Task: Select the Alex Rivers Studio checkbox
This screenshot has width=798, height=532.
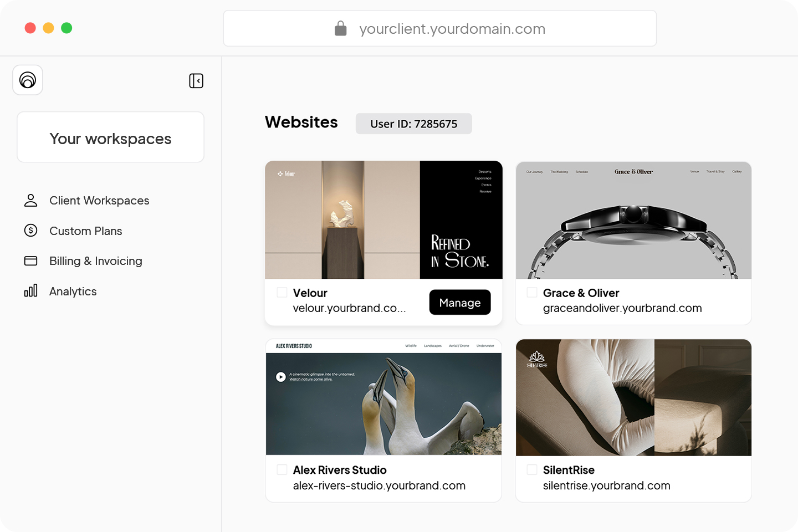Action: point(282,469)
